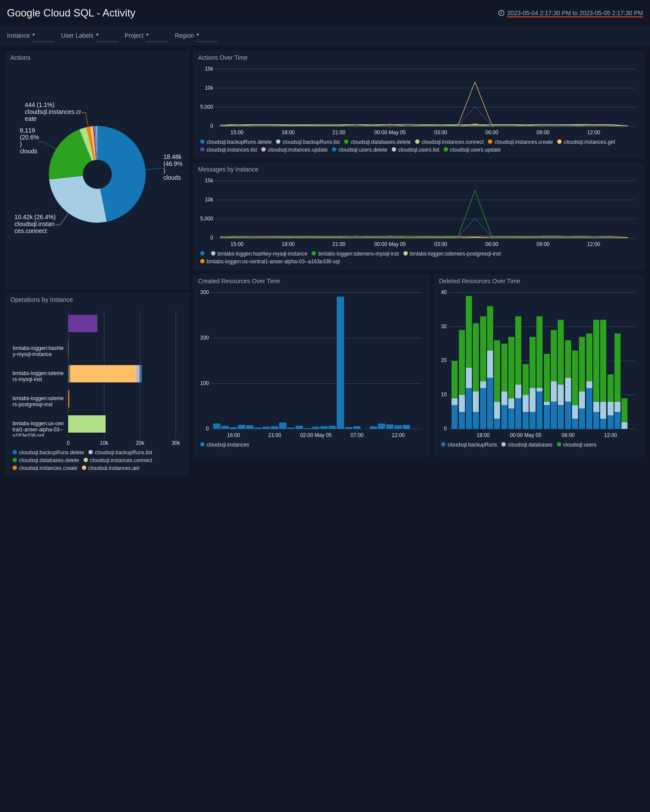Click the Region filter input field

tap(208, 36)
